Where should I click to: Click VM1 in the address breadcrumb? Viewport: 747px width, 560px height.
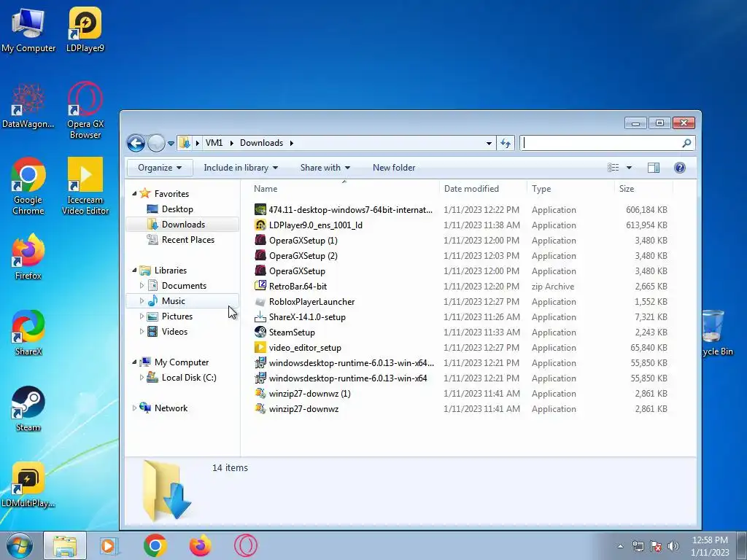214,143
